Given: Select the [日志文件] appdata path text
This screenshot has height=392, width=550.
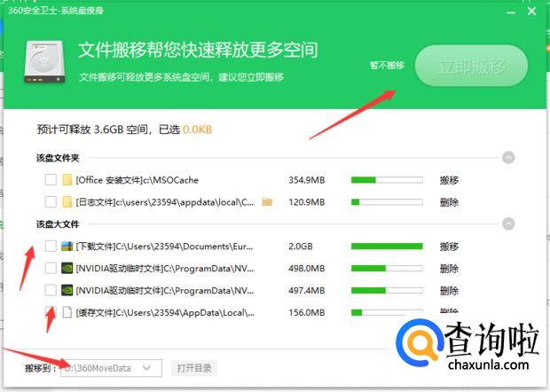Looking at the screenshot, I should pyautogui.click(x=164, y=202).
